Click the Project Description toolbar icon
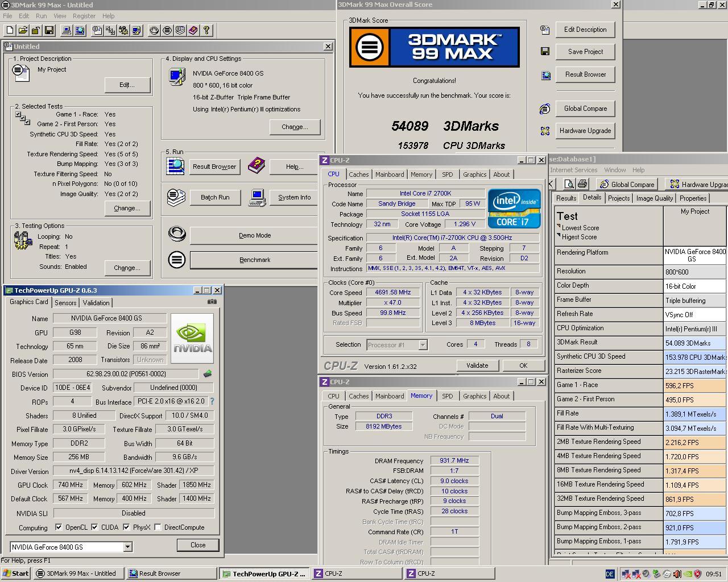The width and height of the screenshot is (728, 582). [98, 30]
